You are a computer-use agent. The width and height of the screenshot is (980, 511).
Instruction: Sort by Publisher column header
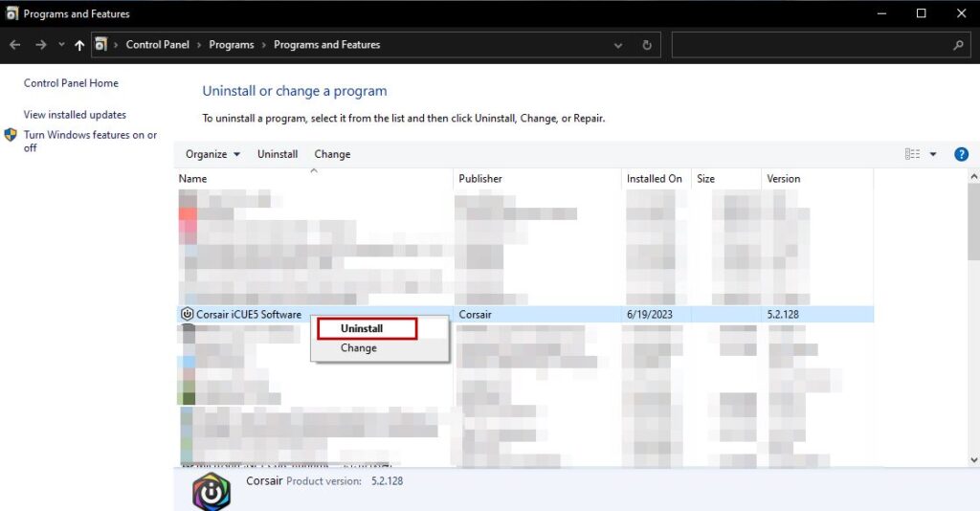(x=538, y=179)
